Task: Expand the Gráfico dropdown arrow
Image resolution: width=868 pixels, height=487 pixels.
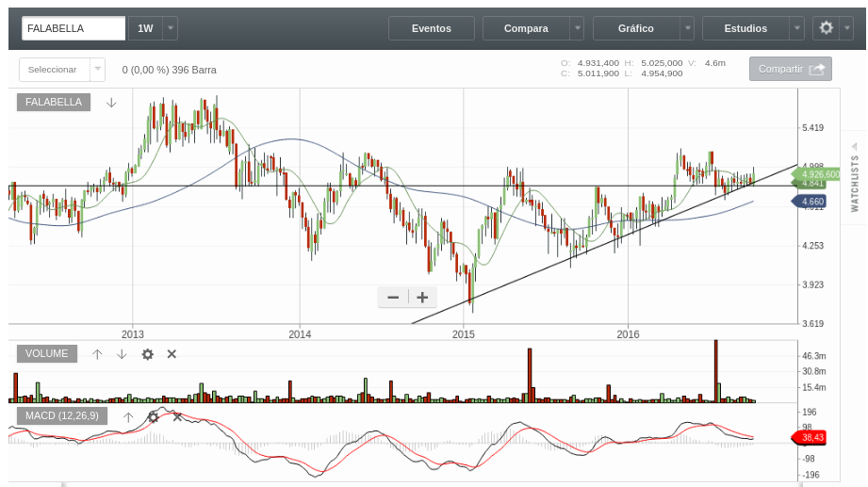Action: pyautogui.click(x=688, y=28)
